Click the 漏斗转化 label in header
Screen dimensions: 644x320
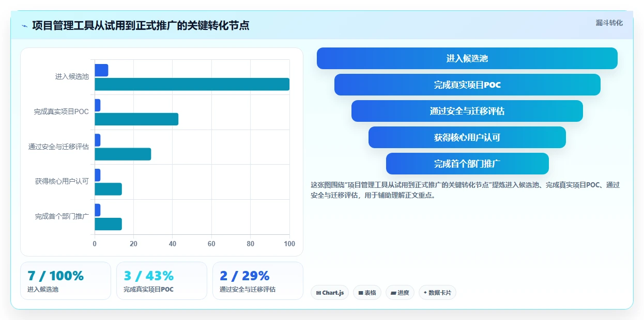point(609,23)
